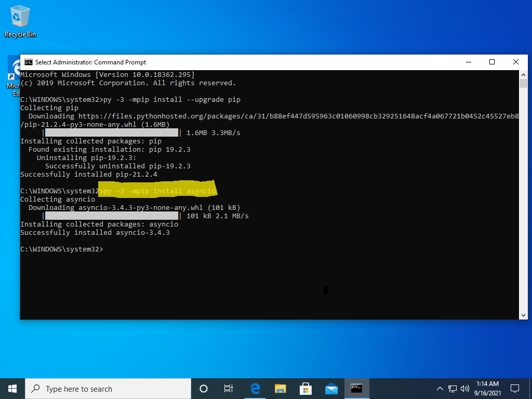Open Cortana from the taskbar
Viewport: 532px width, 399px height.
pyautogui.click(x=204, y=389)
